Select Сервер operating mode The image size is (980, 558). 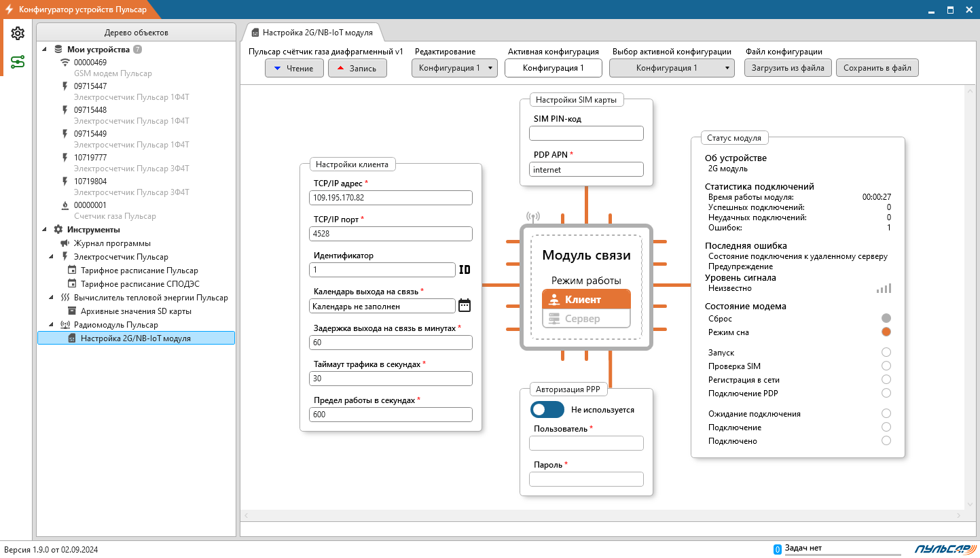[586, 319]
